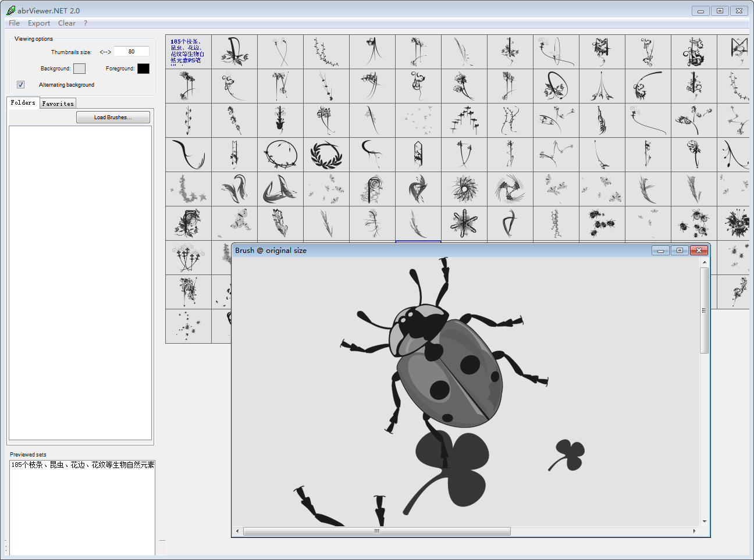
Task: Open the Export menu
Action: pos(39,23)
